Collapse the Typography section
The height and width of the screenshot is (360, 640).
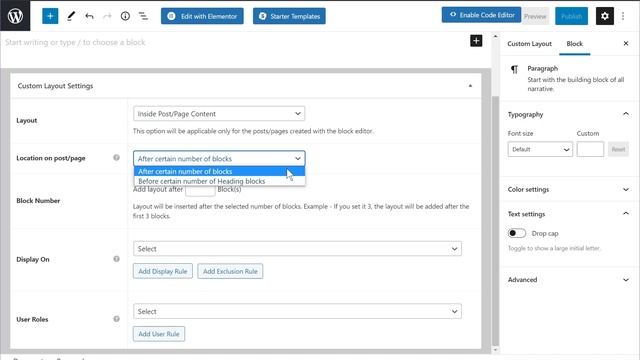pos(626,114)
